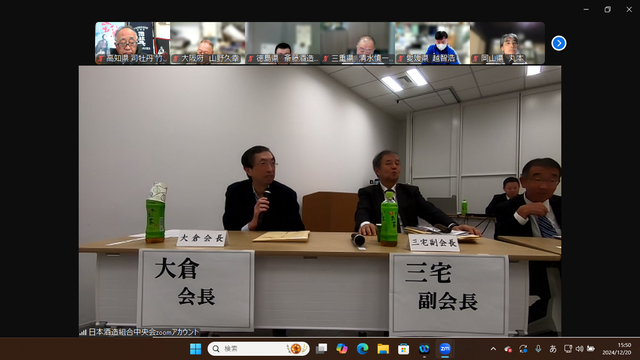Restore down the Zoom meeting window
The width and height of the screenshot is (640, 360).
[608, 9]
